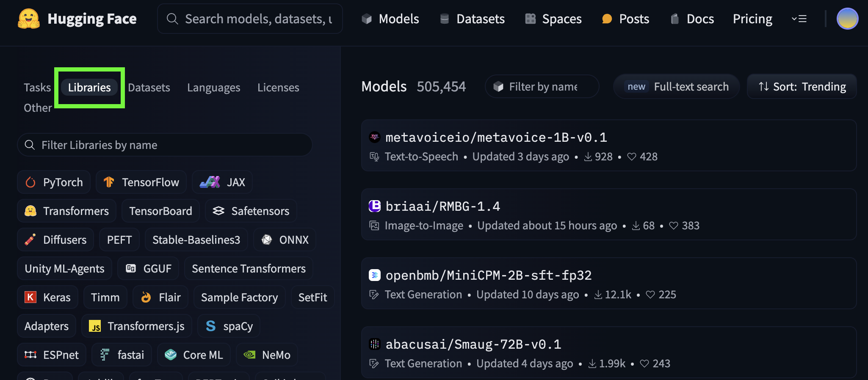868x380 pixels.
Task: Filter by Safetensors library
Action: click(x=251, y=211)
